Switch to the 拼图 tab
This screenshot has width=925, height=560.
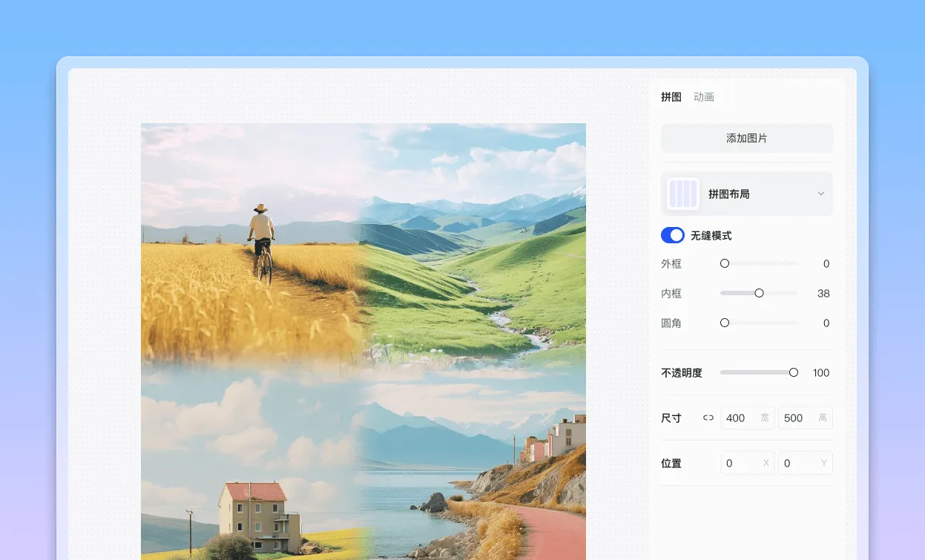click(671, 97)
